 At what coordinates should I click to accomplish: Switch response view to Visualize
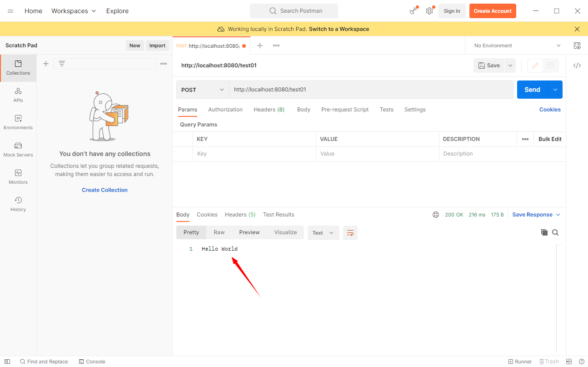click(285, 232)
